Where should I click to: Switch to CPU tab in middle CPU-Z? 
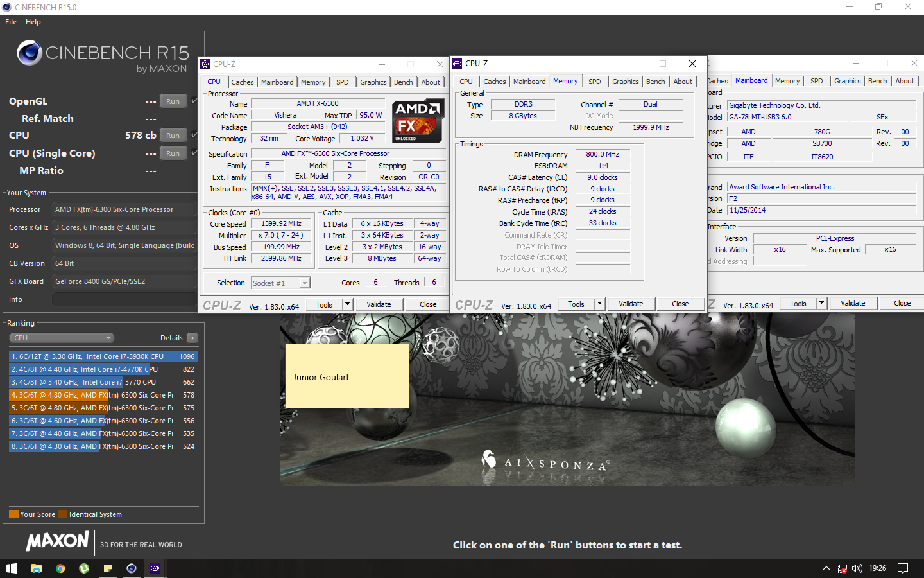466,82
